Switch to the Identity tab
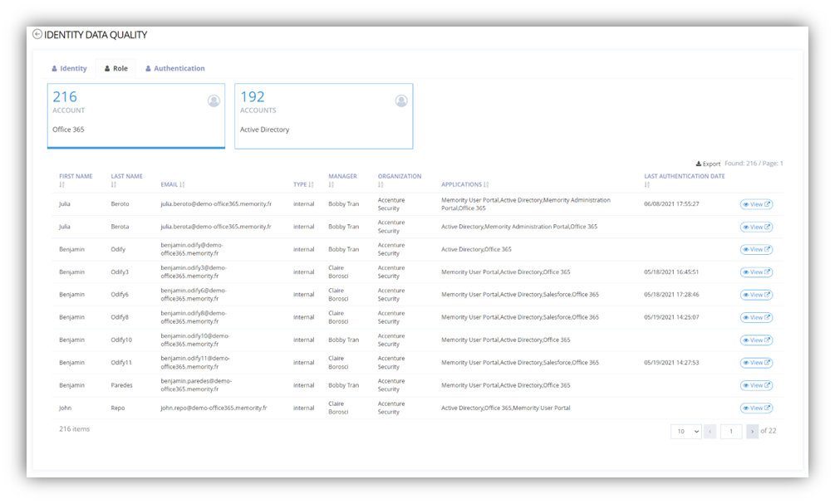 tap(69, 68)
